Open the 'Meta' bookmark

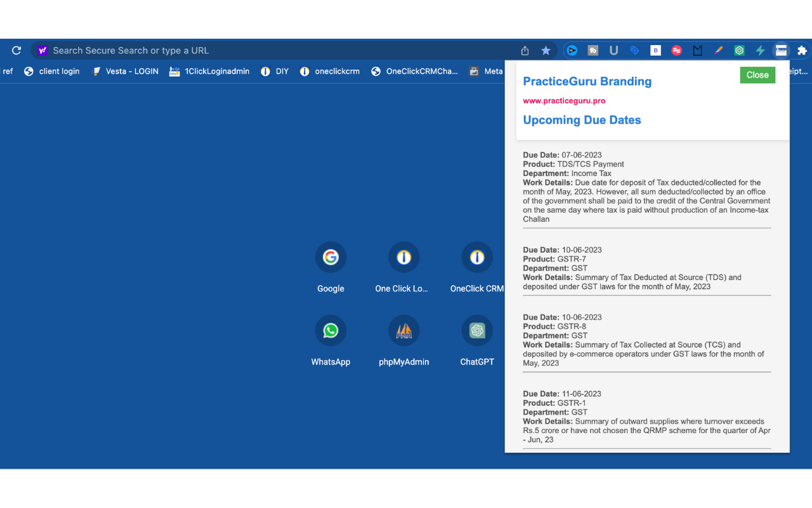point(486,71)
